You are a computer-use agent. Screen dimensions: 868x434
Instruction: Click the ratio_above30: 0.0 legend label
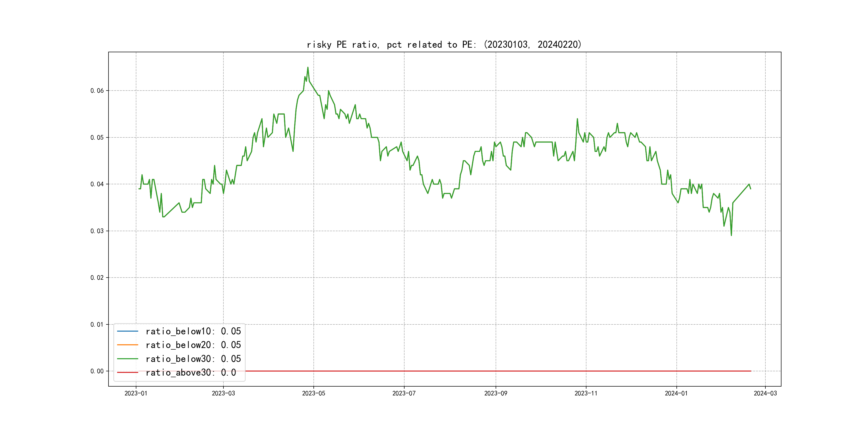[x=191, y=373]
